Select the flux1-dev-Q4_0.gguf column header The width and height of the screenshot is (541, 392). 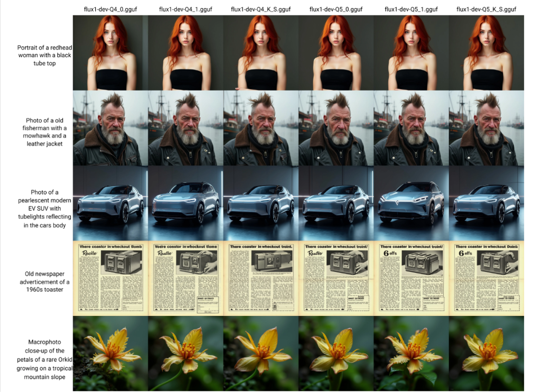[x=110, y=10]
